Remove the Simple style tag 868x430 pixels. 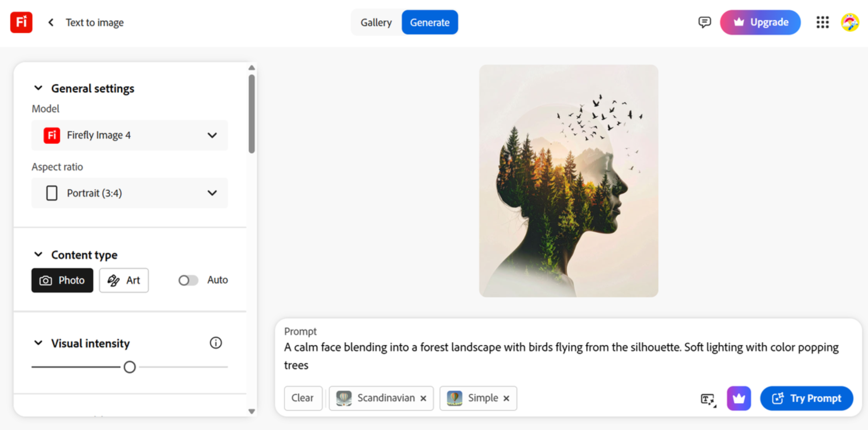tap(507, 398)
